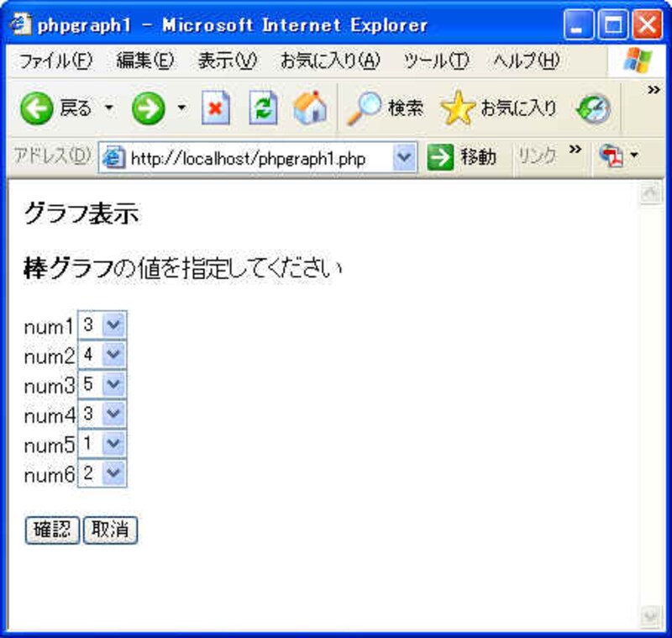This screenshot has height=638, width=672.
Task: Click scrollbar up arrow
Action: tap(650, 193)
